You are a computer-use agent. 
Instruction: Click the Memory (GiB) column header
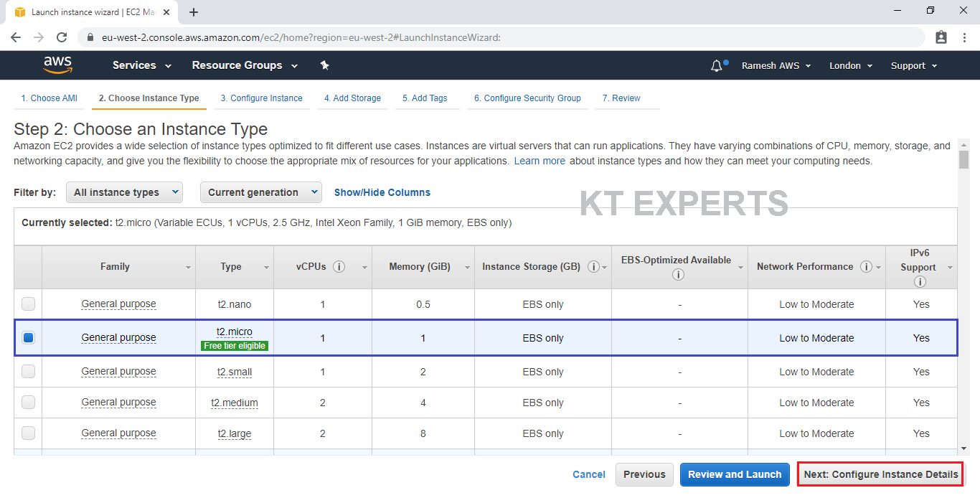[420, 267]
